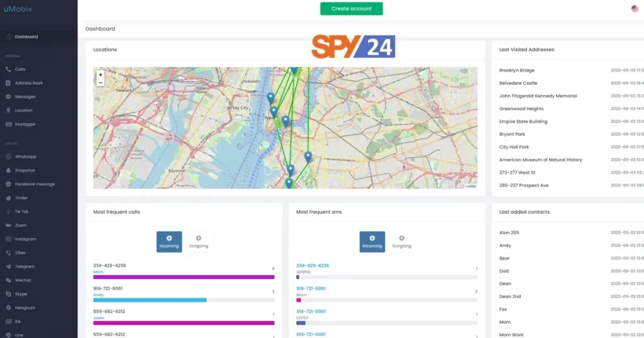
Task: Click the US flag language icon
Action: click(635, 8)
